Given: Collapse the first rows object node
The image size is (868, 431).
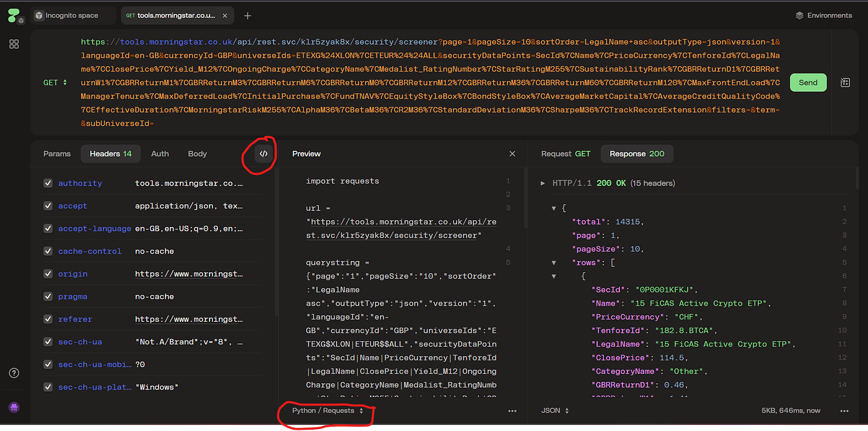Looking at the screenshot, I should pyautogui.click(x=554, y=277).
